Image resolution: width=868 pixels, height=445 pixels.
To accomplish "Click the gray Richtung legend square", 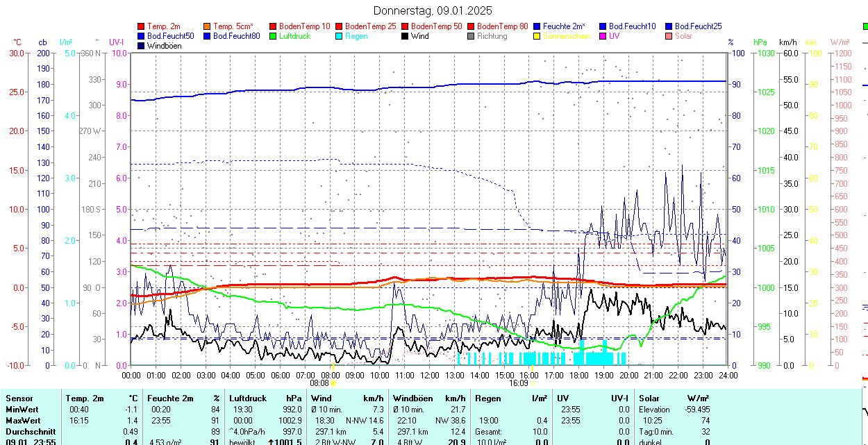I will click(471, 36).
